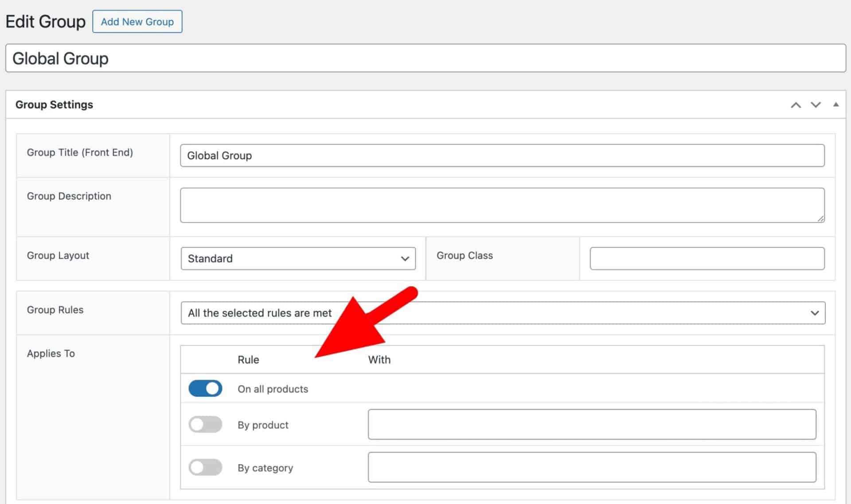Image resolution: width=851 pixels, height=504 pixels.
Task: Click inside the Group Description textarea
Action: pos(502,205)
